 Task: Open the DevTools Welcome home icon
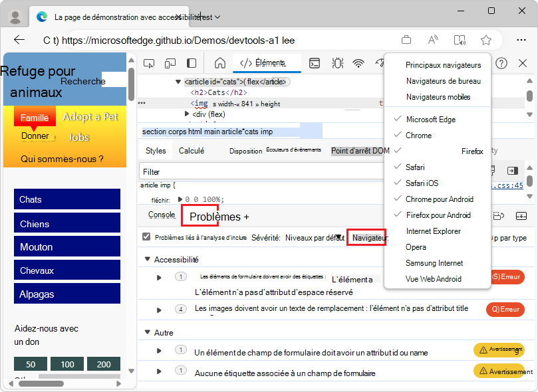pos(219,64)
